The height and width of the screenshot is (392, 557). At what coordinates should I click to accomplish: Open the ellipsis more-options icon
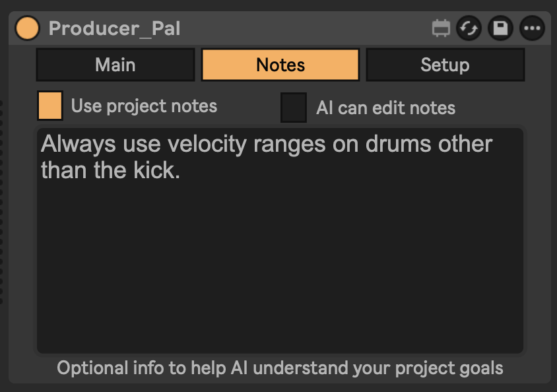(x=531, y=28)
